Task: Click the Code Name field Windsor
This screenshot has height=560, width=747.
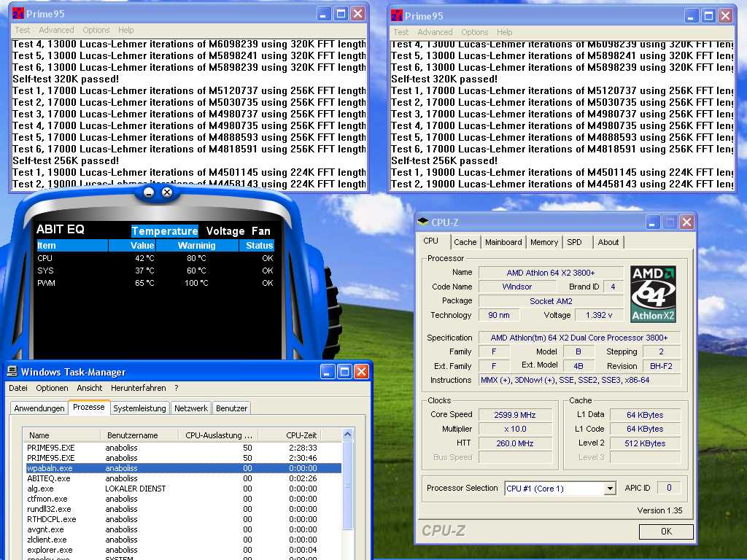Action: click(x=517, y=287)
